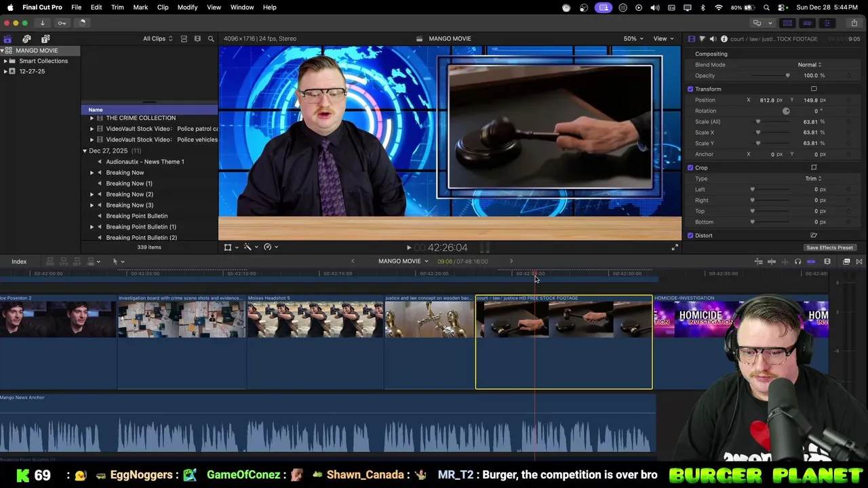Open Titles and Generators sidebar
Viewport: 868px width, 488px height.
click(x=45, y=39)
